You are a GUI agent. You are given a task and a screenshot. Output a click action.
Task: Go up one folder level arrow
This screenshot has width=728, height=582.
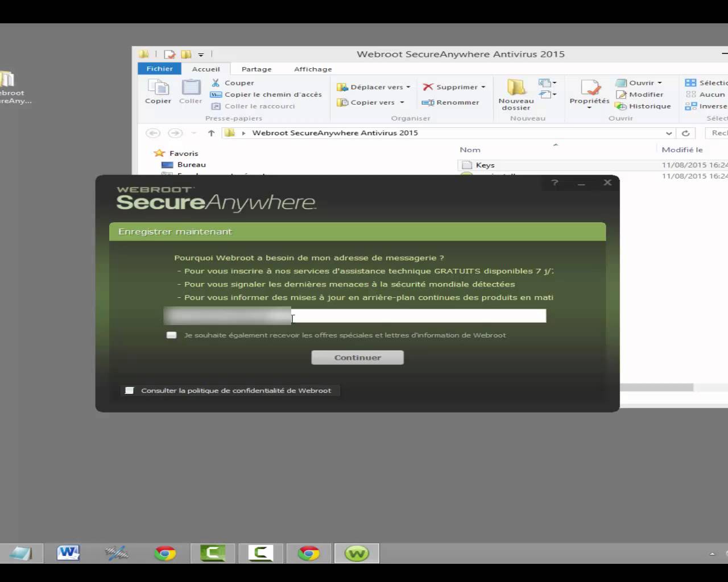tap(211, 133)
